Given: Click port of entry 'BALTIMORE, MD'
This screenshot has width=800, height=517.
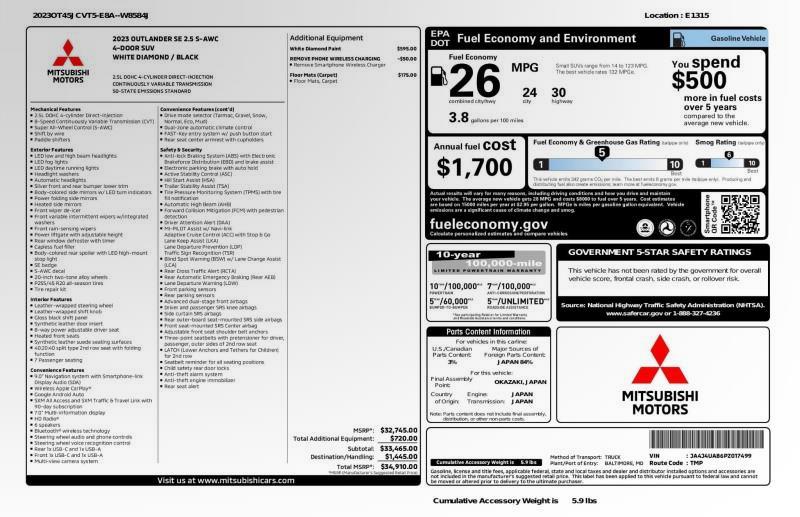Looking at the screenshot, I should coord(624,463).
